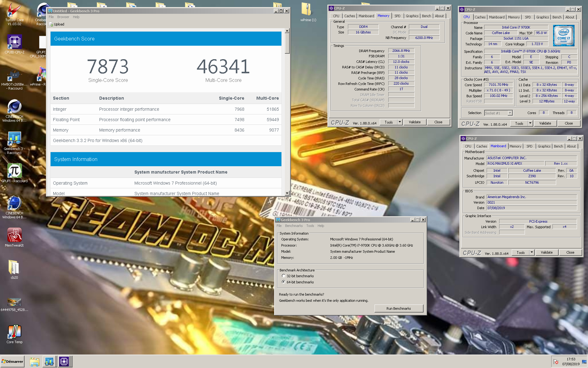The width and height of the screenshot is (588, 368).
Task: Click the tray security flag icon
Action: [556, 362]
